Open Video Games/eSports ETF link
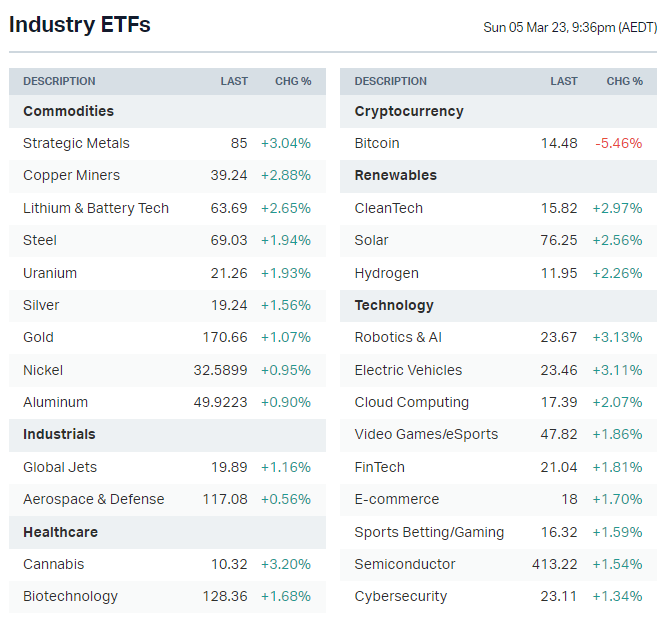Screen dimensions: 666x617 (426, 434)
